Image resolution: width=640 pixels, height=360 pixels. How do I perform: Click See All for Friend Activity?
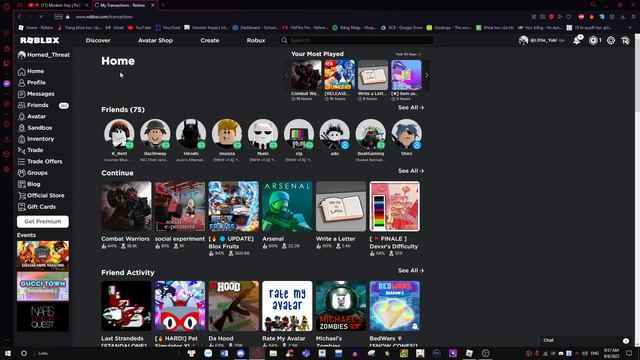point(411,271)
